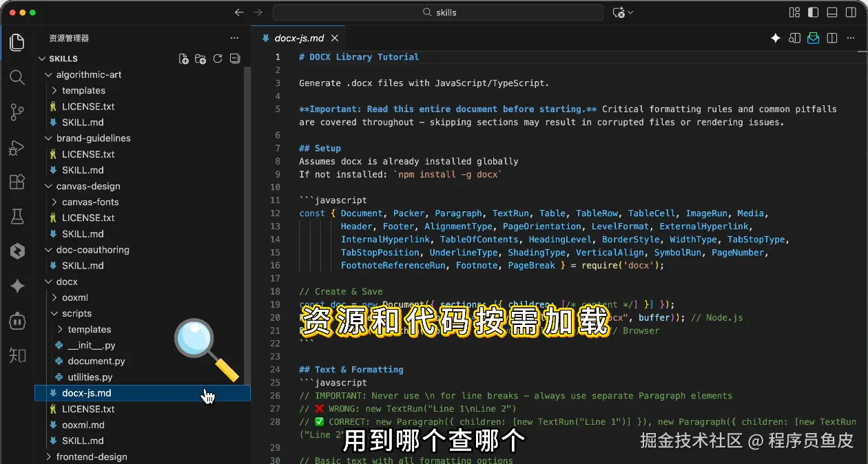Open the Source Control view
868x464 pixels.
[17, 112]
